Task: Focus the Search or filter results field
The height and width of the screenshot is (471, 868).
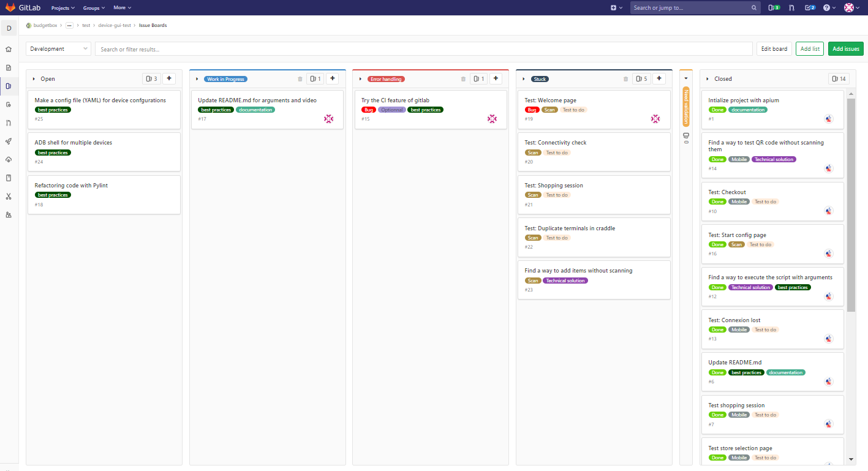Action: tap(423, 49)
